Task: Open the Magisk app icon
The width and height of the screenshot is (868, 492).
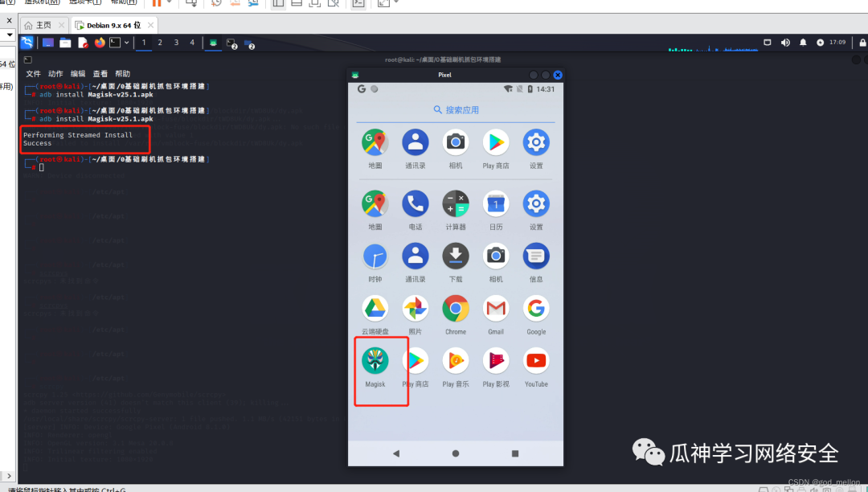Action: (375, 361)
